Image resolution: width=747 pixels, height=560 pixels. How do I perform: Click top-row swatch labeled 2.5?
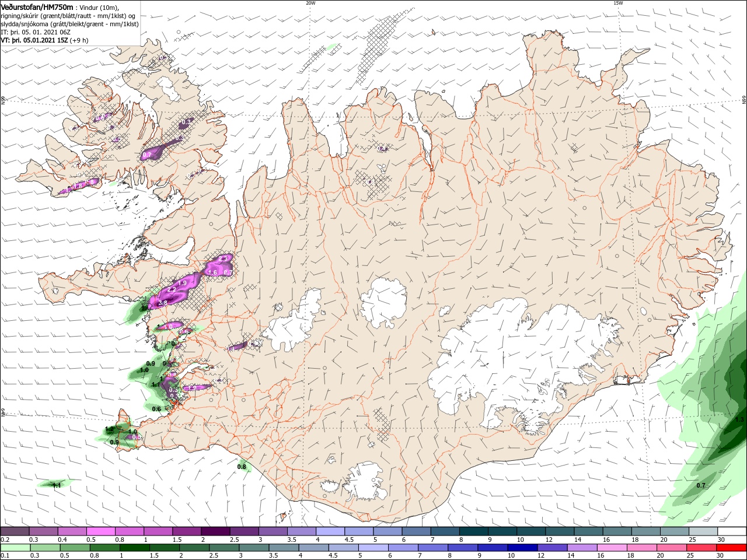[244, 531]
